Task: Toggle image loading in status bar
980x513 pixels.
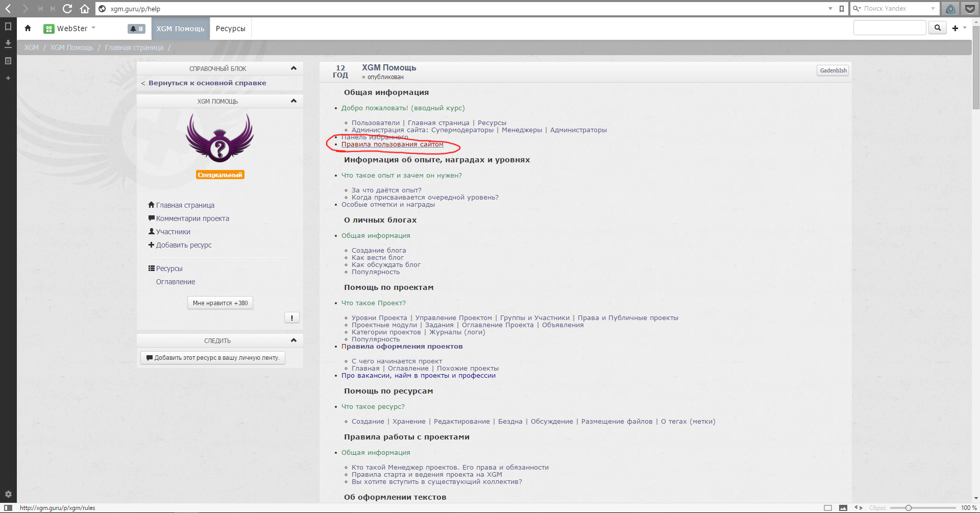Action: click(843, 508)
